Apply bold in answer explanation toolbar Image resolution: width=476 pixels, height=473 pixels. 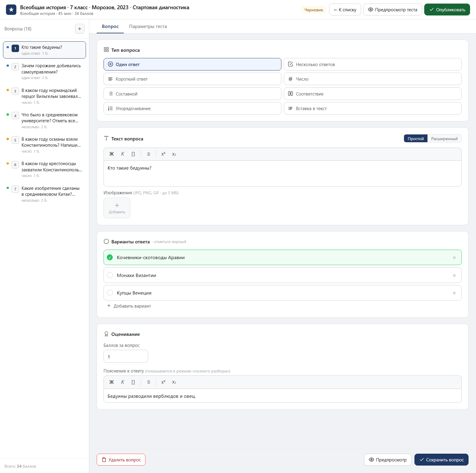coord(112,382)
